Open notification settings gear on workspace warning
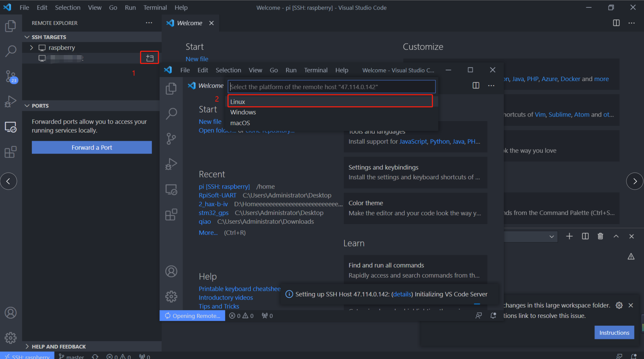644x359 pixels. [619, 305]
